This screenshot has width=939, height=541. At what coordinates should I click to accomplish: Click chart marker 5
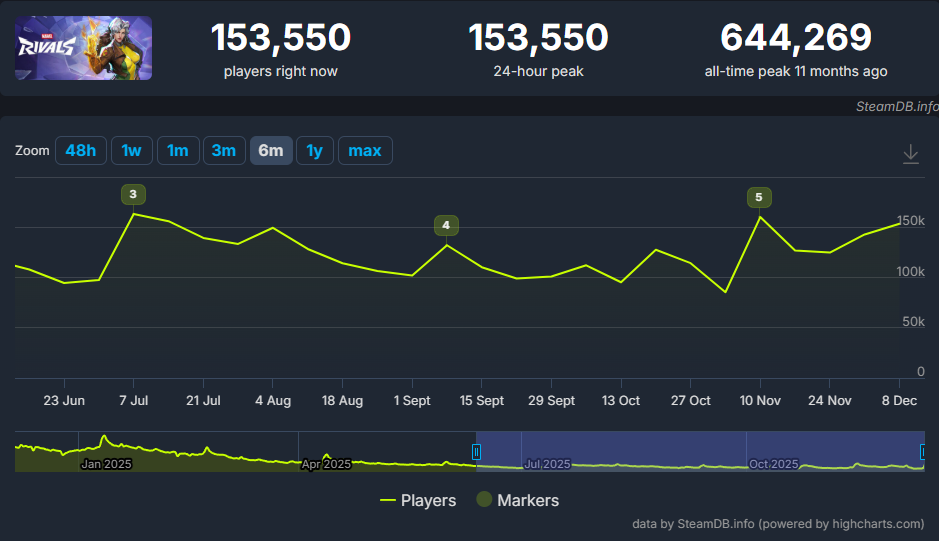pyautogui.click(x=759, y=197)
